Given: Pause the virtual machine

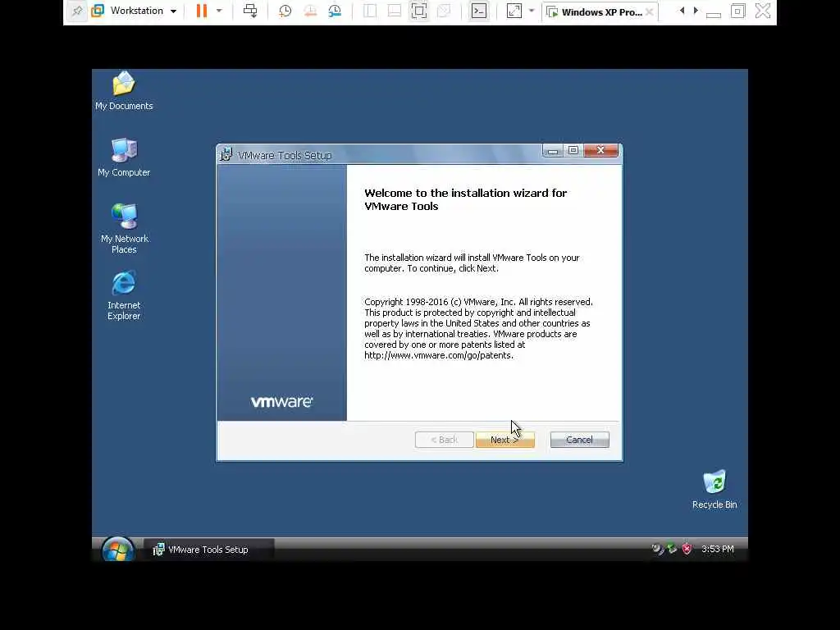Looking at the screenshot, I should pyautogui.click(x=202, y=11).
